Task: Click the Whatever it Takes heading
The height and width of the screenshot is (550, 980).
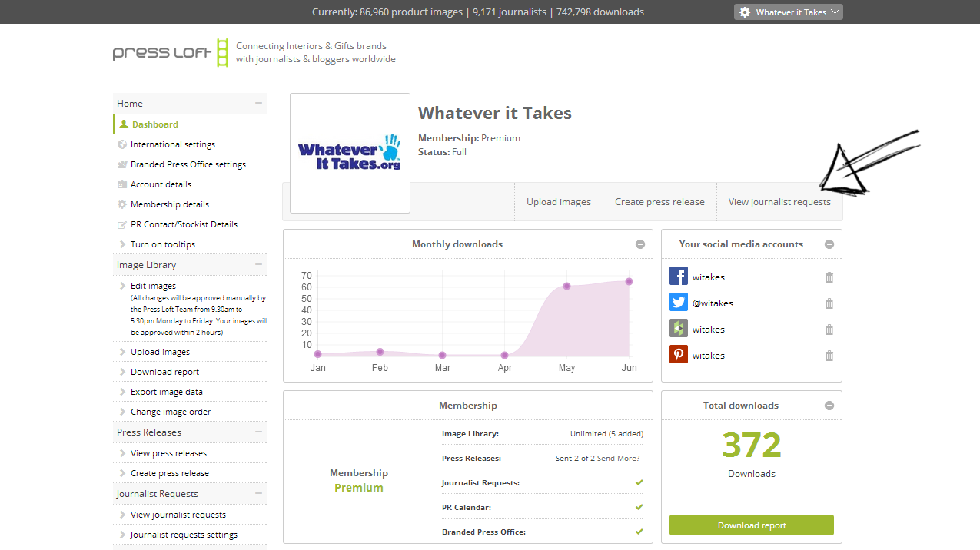Action: (x=495, y=113)
